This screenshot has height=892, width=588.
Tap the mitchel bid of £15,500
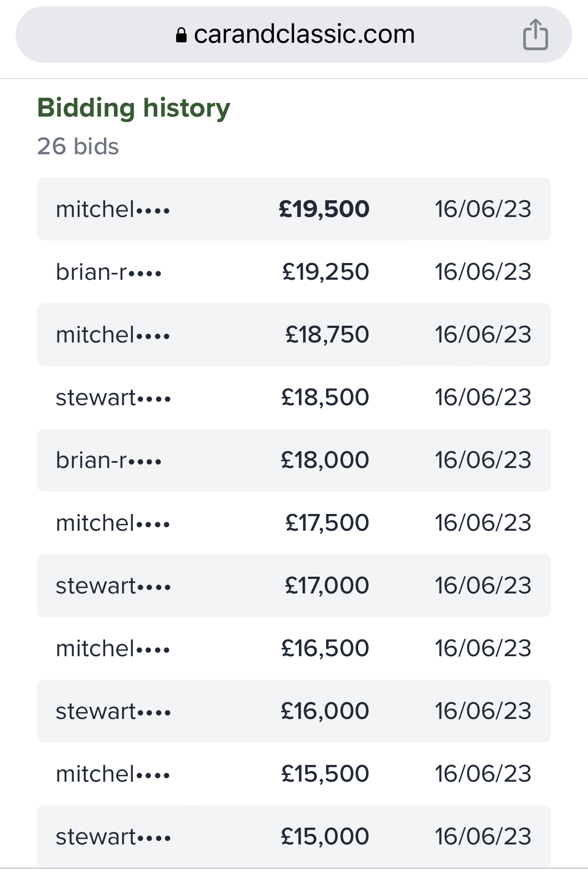[294, 774]
